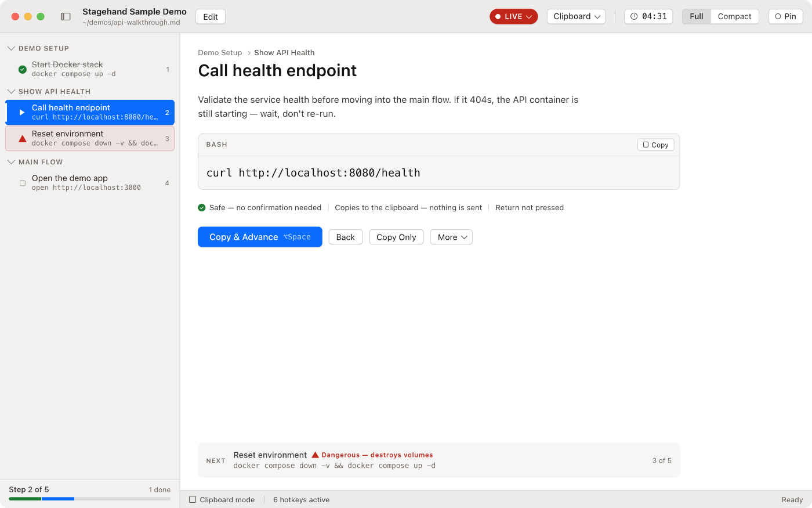This screenshot has width=812, height=508.
Task: Click the 6 hotkeys active status
Action: tap(301, 500)
